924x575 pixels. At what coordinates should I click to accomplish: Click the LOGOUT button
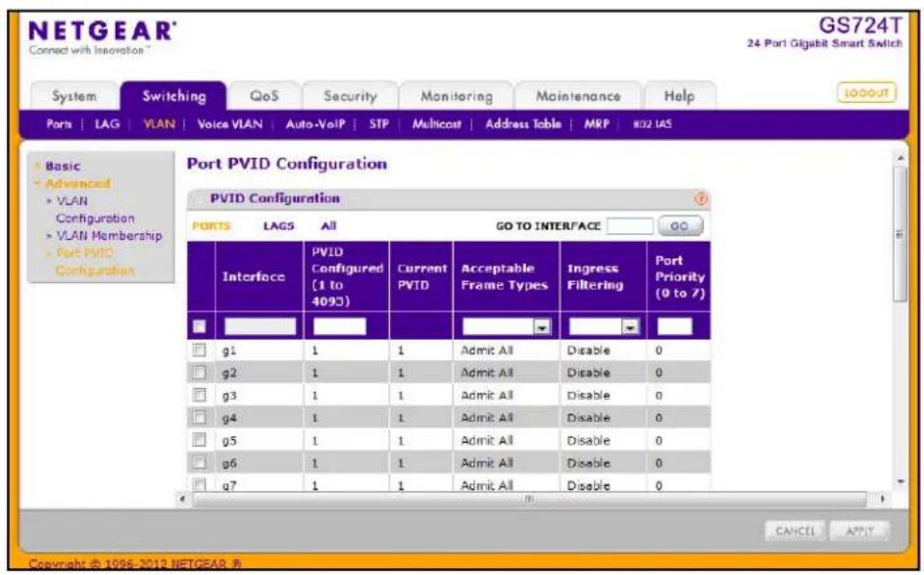tap(866, 93)
